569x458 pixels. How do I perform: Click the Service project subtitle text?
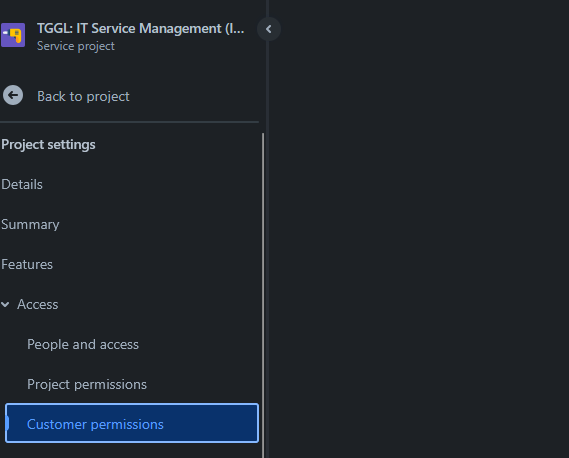pyautogui.click(x=75, y=46)
